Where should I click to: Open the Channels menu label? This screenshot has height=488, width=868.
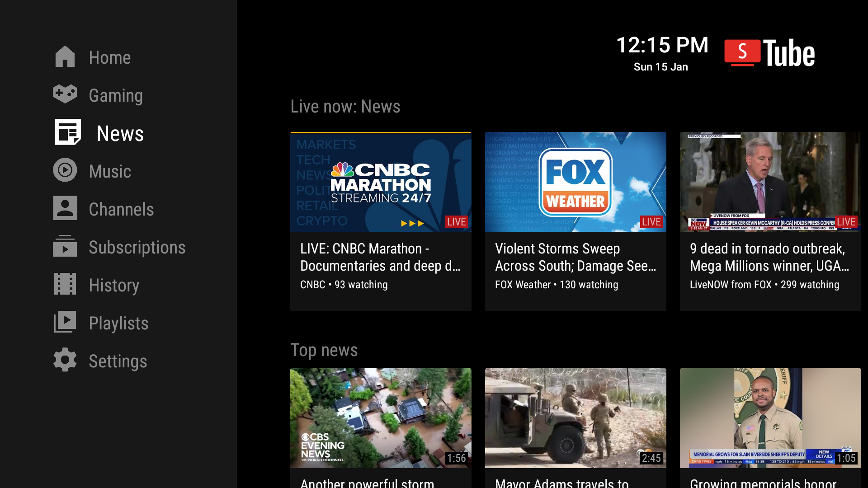(121, 209)
